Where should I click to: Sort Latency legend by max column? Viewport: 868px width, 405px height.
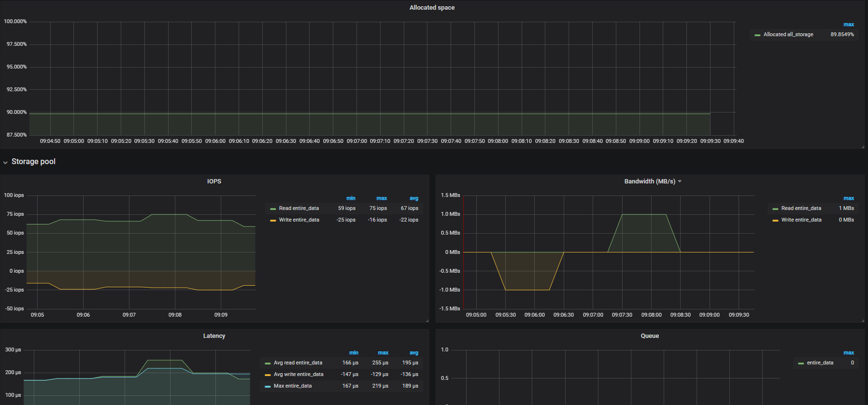pos(383,353)
